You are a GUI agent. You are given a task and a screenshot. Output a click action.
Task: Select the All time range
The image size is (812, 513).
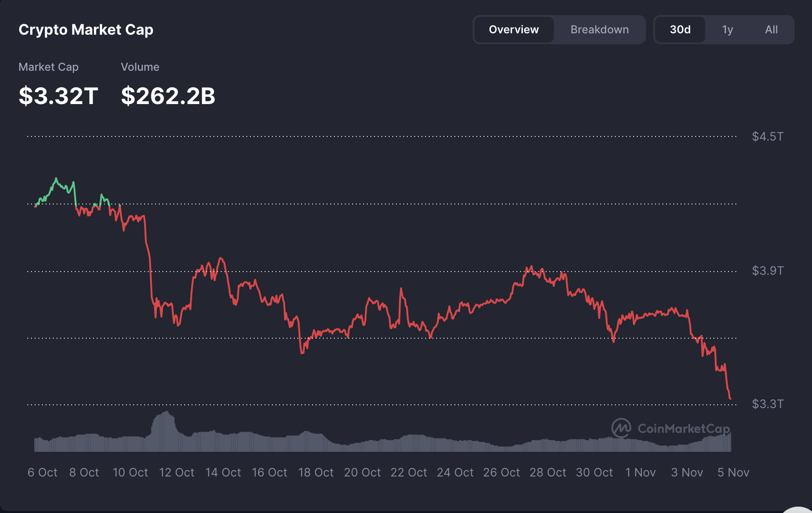pos(771,29)
